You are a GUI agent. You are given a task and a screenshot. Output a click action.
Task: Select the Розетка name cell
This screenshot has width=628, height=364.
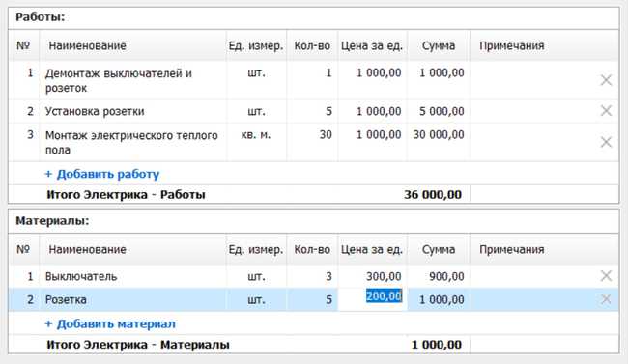pyautogui.click(x=133, y=299)
